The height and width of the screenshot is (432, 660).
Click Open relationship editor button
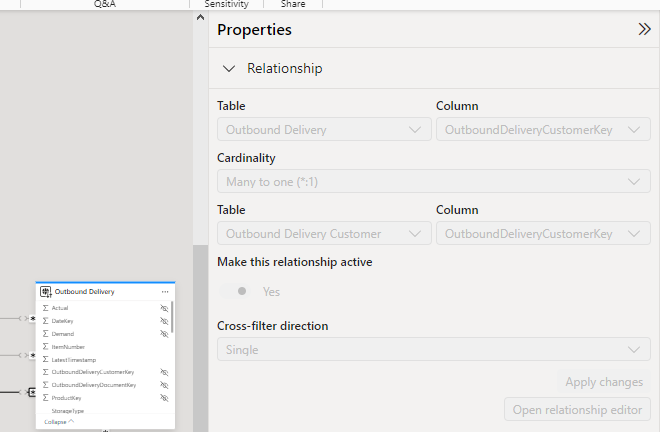577,409
